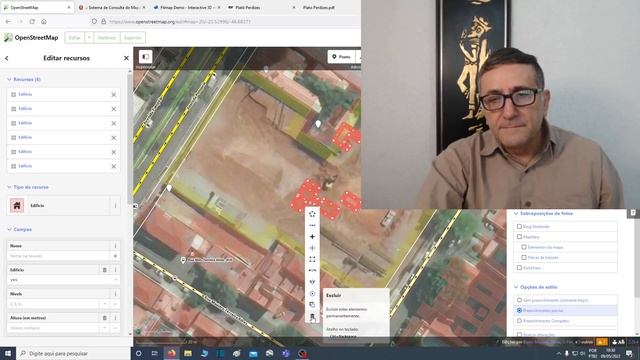The width and height of the screenshot is (640, 360).
Task: Click the Nome text input field
Action: 59,256
